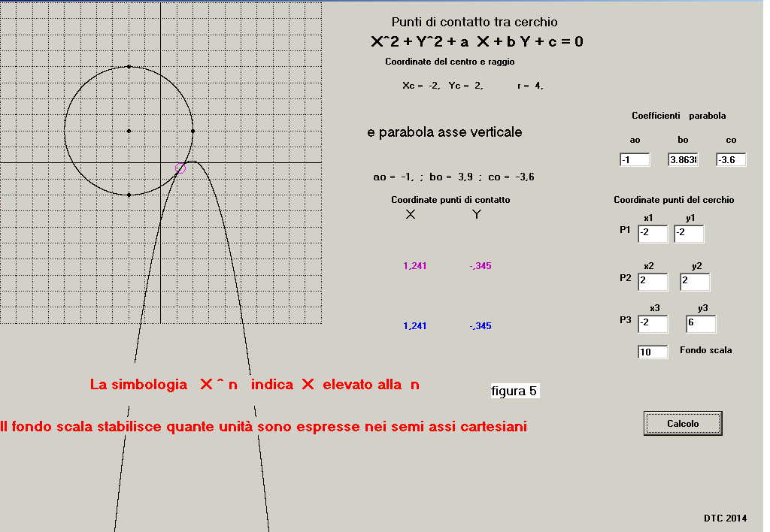The height and width of the screenshot is (532, 770).
Task: Click the 'Coefficienti parabola' heading
Action: (x=679, y=116)
